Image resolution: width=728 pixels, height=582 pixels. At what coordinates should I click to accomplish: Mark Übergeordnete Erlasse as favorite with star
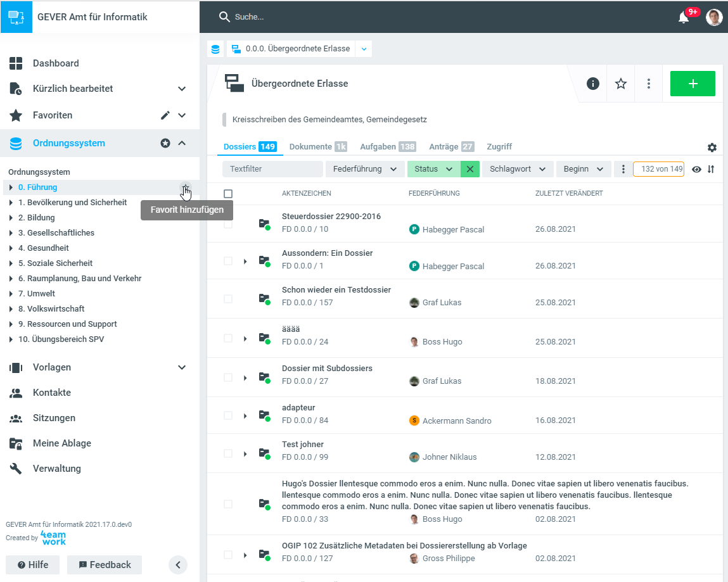tap(621, 84)
